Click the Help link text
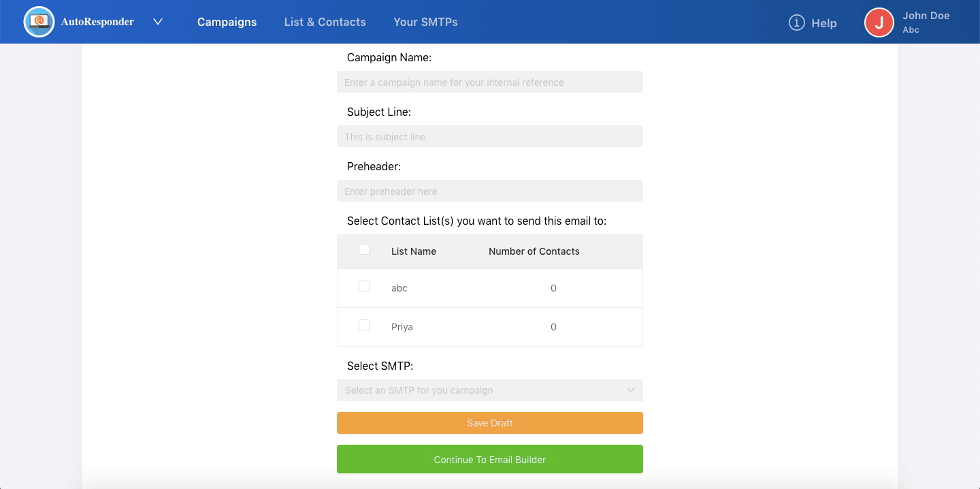This screenshot has height=489, width=980. (823, 23)
